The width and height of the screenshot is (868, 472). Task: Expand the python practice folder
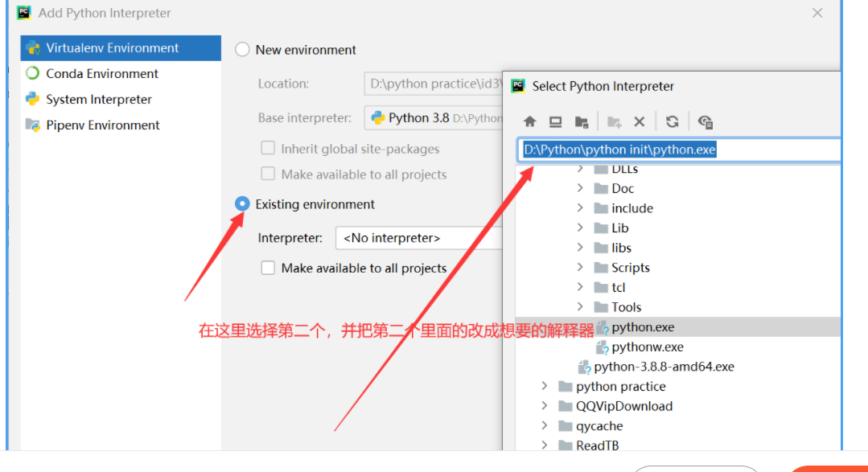tap(545, 386)
